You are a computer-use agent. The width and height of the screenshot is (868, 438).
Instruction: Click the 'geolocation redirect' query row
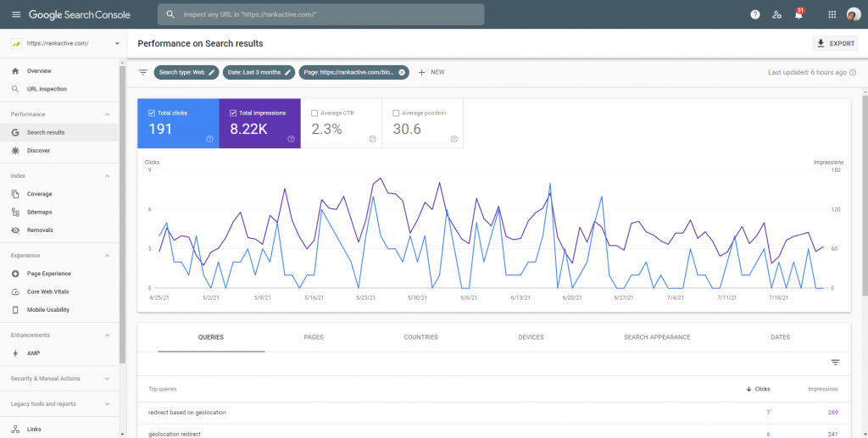494,434
